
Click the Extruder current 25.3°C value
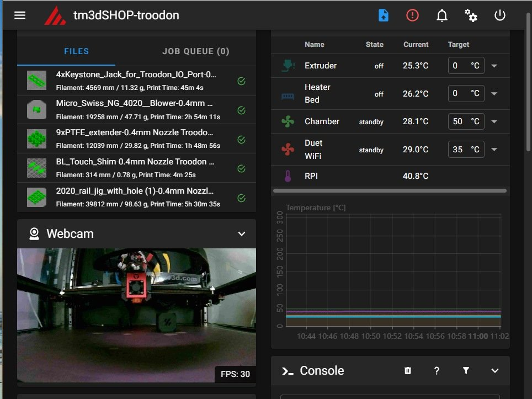[416, 66]
